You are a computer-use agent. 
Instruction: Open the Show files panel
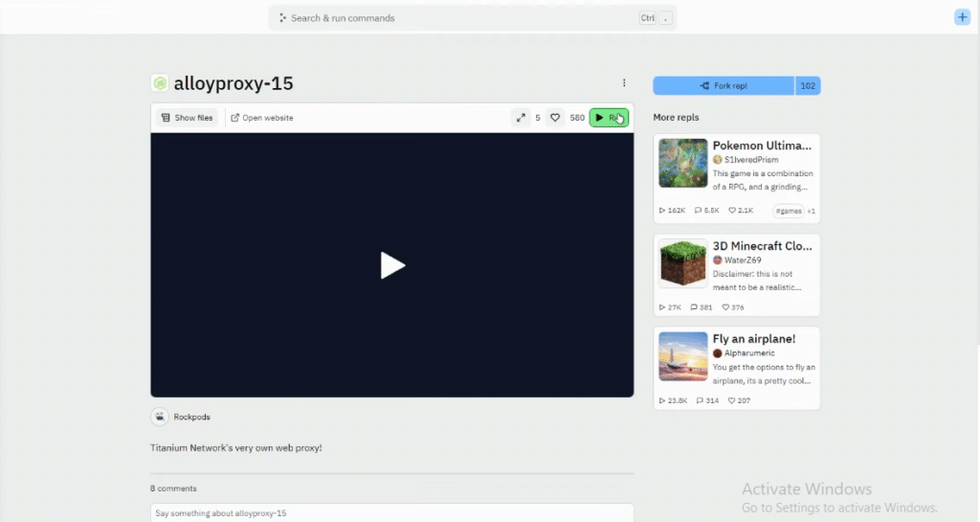coord(187,118)
